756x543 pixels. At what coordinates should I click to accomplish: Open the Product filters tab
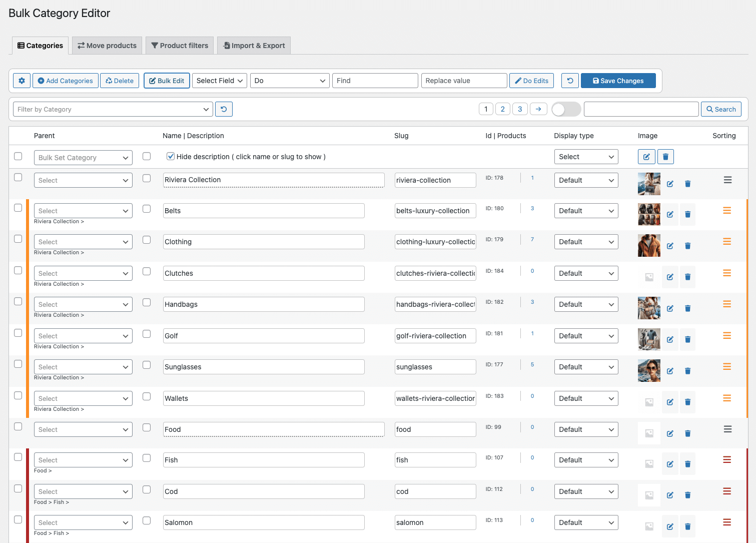point(180,46)
